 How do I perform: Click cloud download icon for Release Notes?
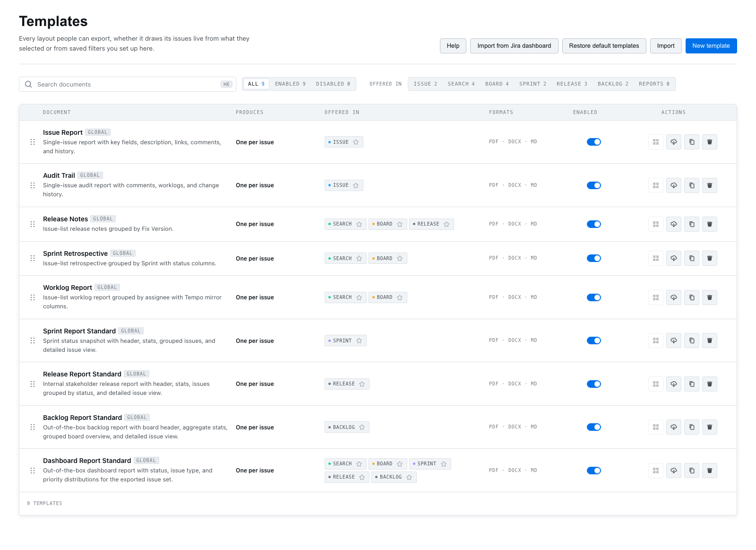[x=673, y=224]
